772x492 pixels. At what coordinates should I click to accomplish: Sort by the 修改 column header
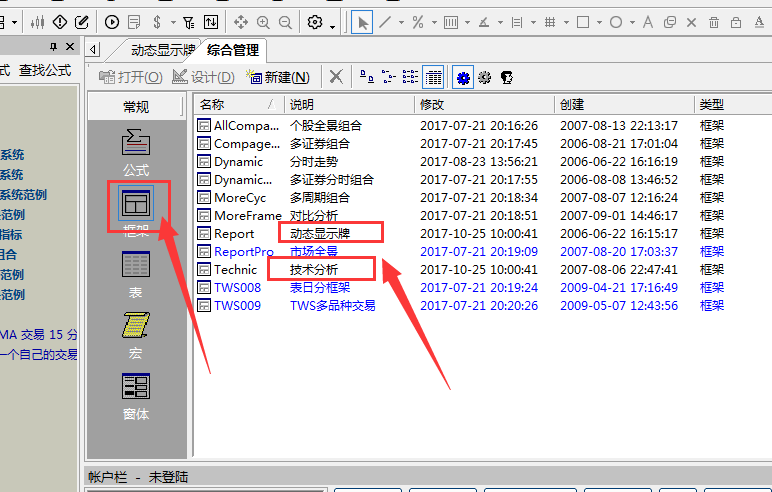[484, 104]
